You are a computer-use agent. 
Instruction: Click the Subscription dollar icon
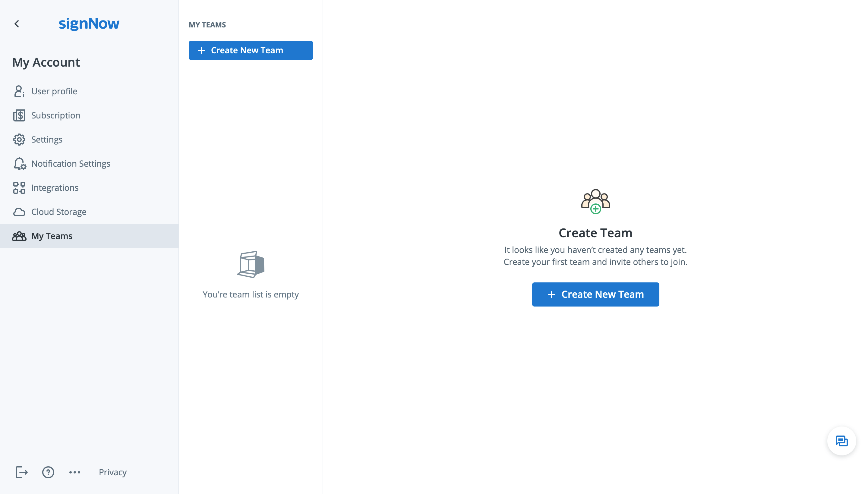[x=19, y=115]
